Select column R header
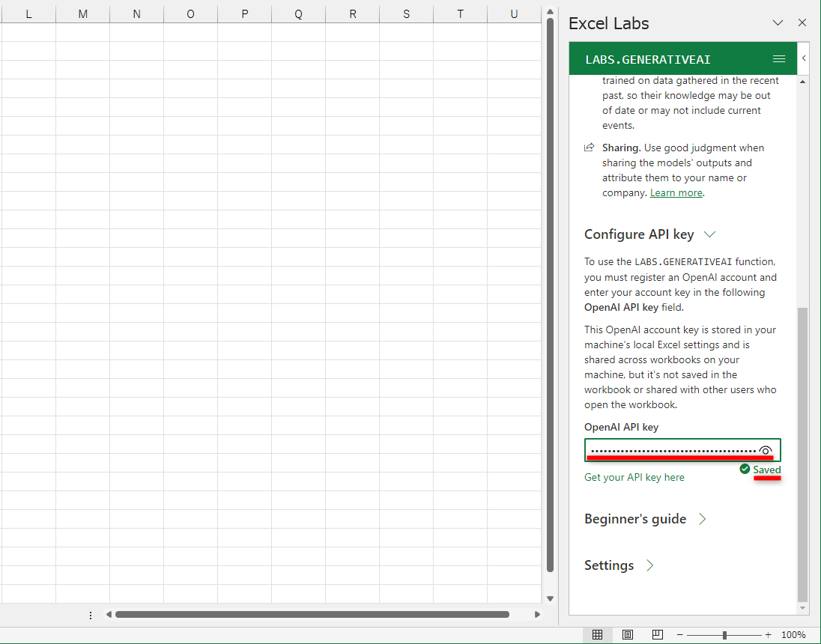The width and height of the screenshot is (821, 644). [x=352, y=14]
